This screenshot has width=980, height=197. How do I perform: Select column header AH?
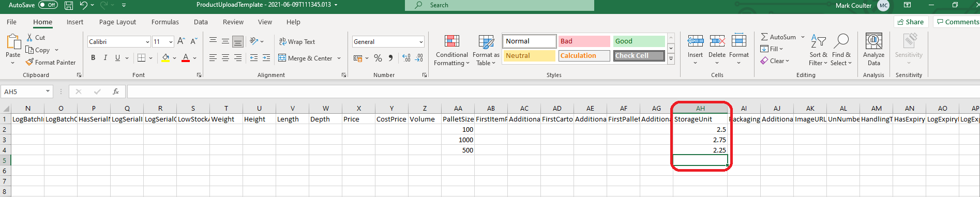coord(700,109)
